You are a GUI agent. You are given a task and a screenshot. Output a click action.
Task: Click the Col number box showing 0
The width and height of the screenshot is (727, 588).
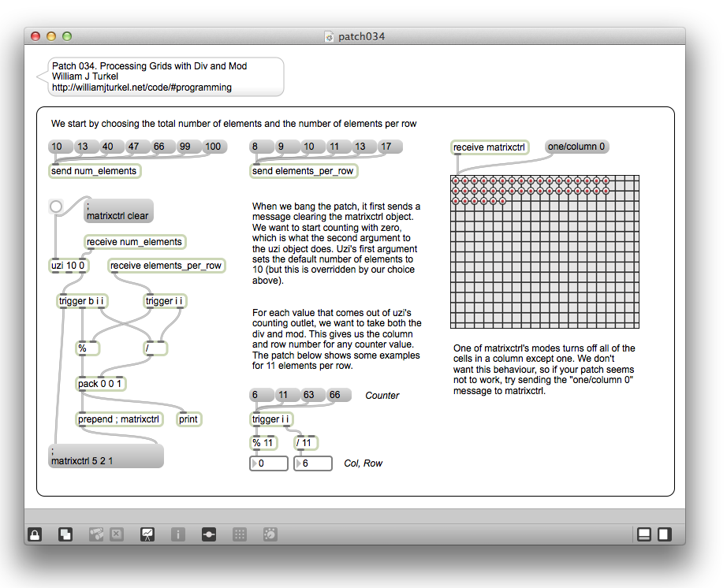(x=270, y=464)
